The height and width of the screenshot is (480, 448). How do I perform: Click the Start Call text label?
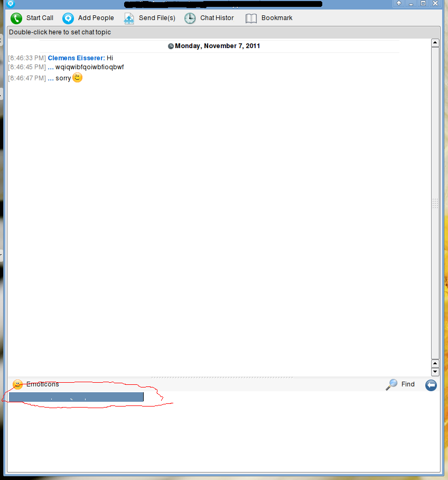point(40,18)
